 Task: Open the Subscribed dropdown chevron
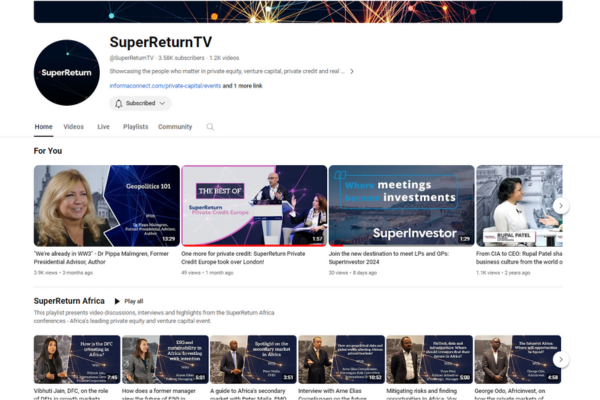162,103
